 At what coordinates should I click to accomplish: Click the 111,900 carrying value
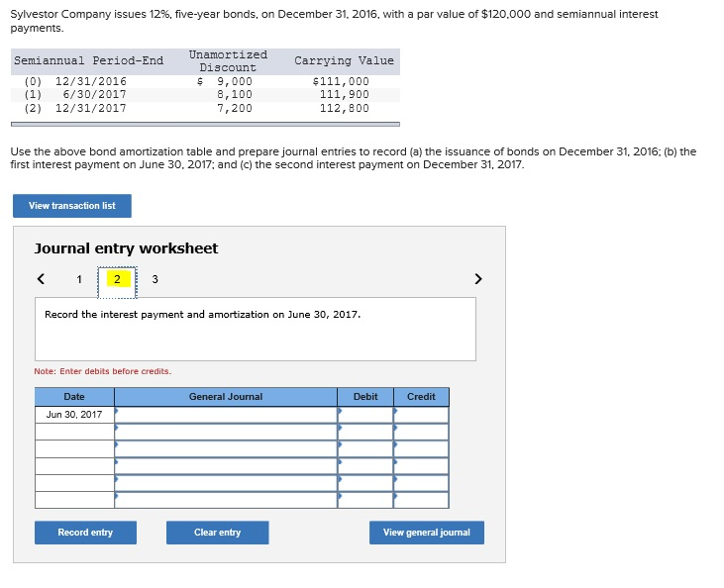point(345,95)
